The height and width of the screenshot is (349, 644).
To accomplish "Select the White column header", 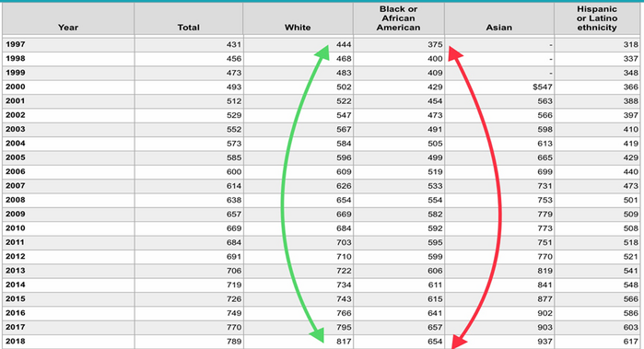I will (298, 28).
